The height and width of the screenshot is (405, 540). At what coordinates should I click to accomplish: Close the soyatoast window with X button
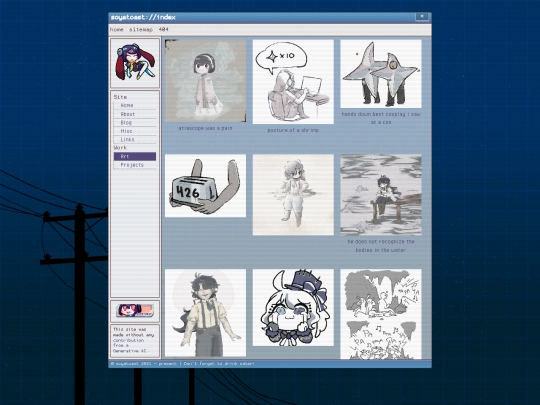tap(422, 16)
